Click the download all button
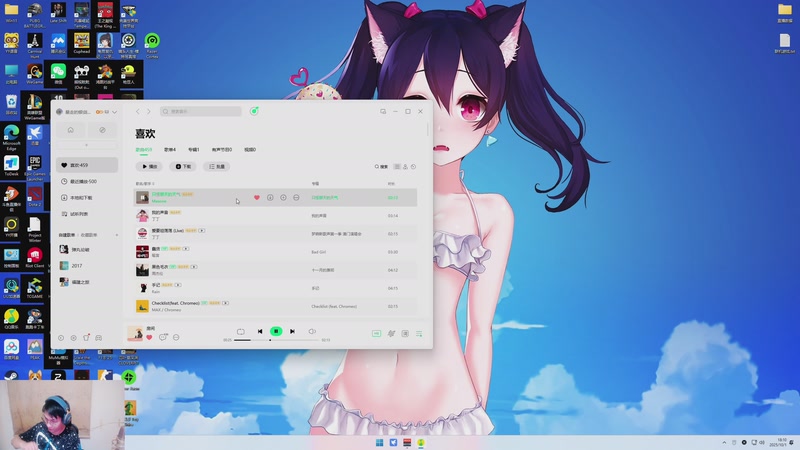Screen dimensions: 800x450 coord(183,166)
